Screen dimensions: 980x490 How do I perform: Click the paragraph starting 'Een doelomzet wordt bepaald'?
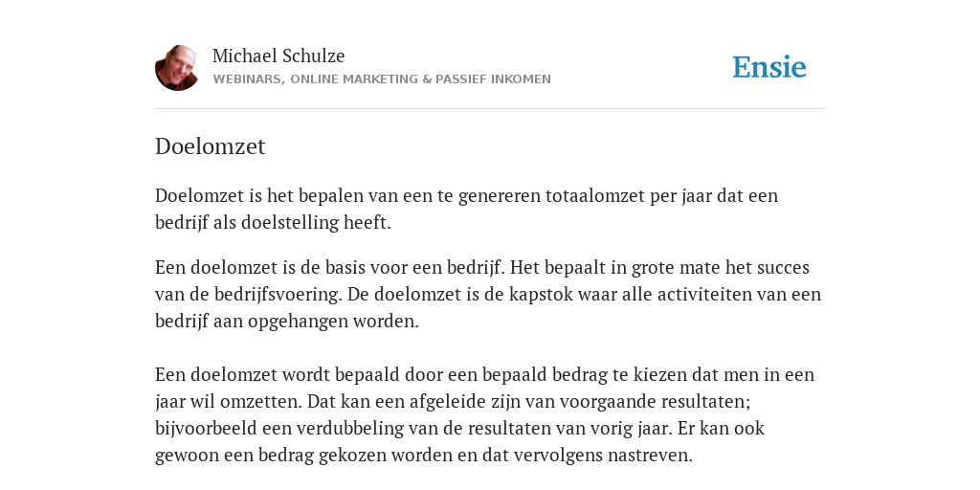(485, 414)
